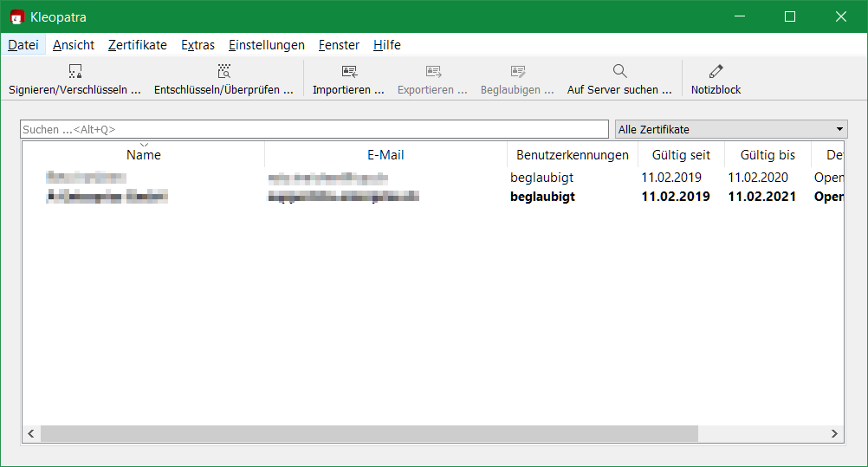Click the bold beglaubigt cell

(542, 197)
